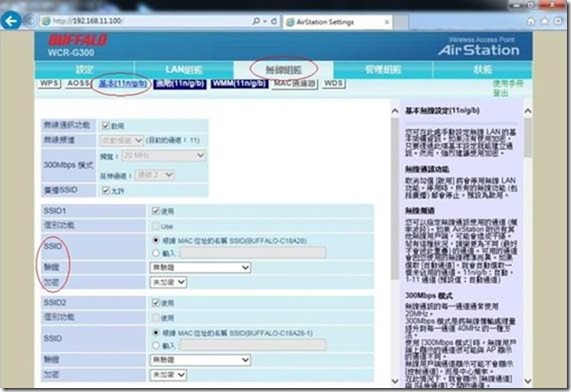Select SSID2 MAC-based name radio (BUFFALO-C18A28-1)
The width and height of the screenshot is (571, 392).
[156, 333]
